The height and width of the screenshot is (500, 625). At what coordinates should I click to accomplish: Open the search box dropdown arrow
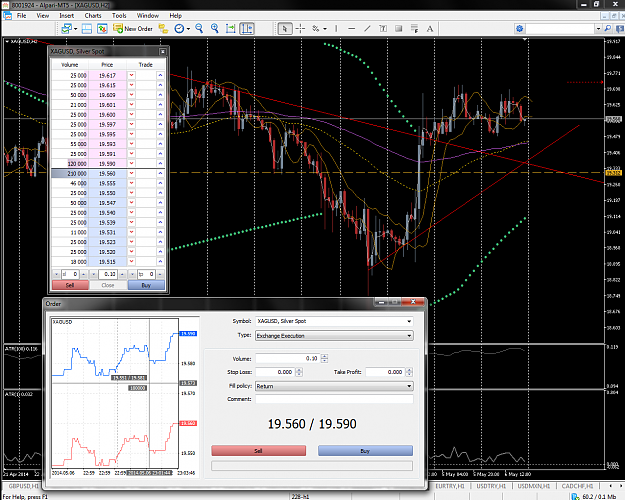pyautogui.click(x=598, y=29)
